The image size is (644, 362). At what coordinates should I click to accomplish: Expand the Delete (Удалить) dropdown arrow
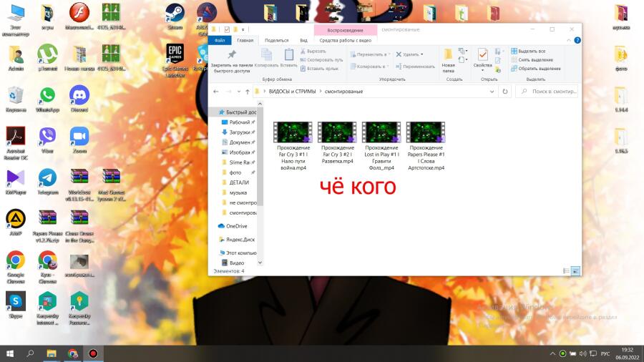click(x=421, y=54)
